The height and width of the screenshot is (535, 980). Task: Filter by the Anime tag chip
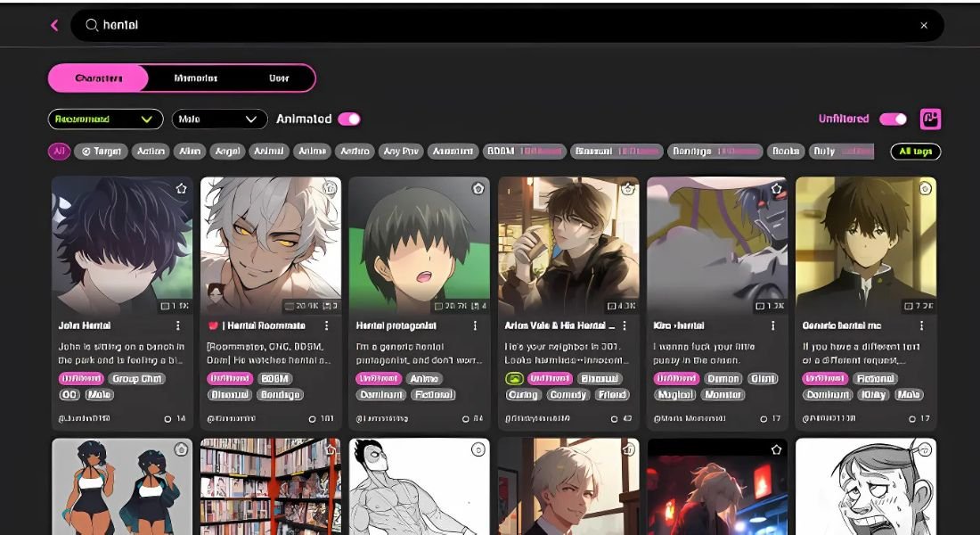click(312, 152)
